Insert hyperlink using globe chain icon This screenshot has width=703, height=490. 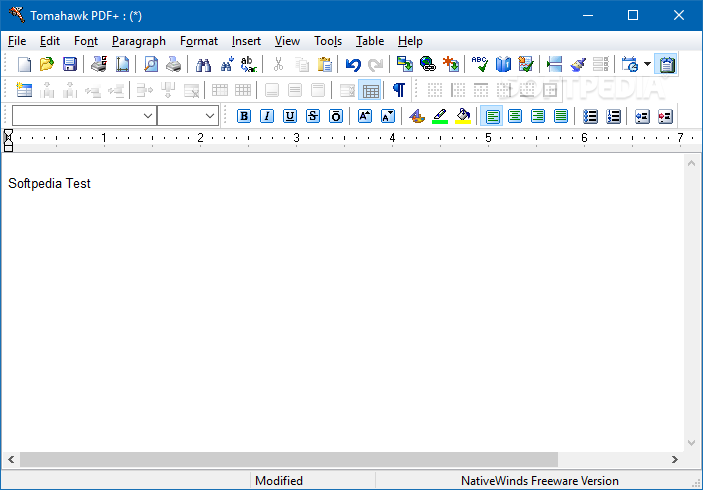428,65
